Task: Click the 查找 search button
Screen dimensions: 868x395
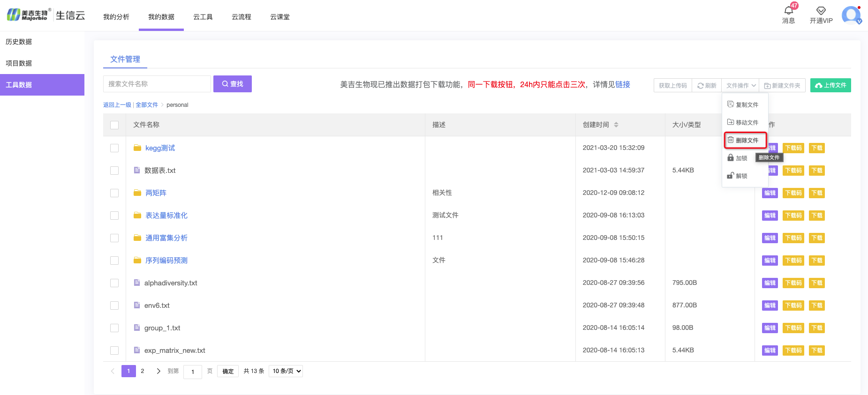Action: pyautogui.click(x=233, y=84)
